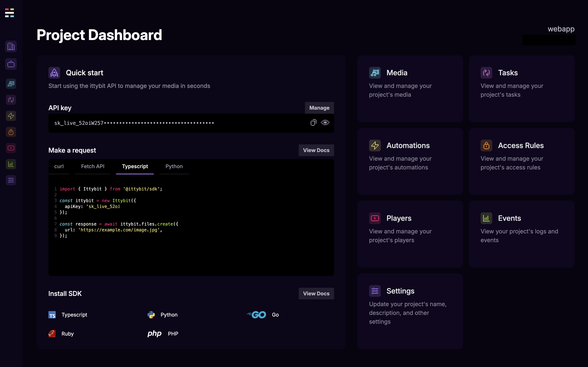The width and height of the screenshot is (588, 367).
Task: Switch to the curl tab
Action: (59, 167)
